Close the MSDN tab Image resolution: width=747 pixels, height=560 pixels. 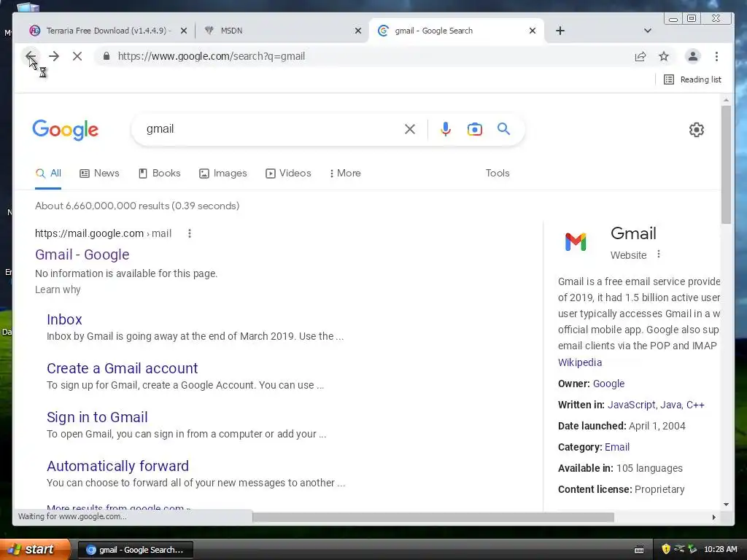(358, 31)
